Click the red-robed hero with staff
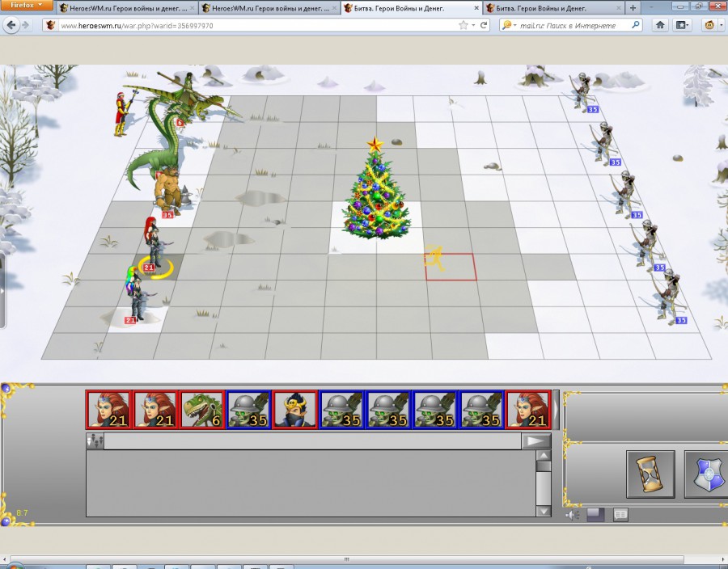This screenshot has width=728, height=569. 123,112
